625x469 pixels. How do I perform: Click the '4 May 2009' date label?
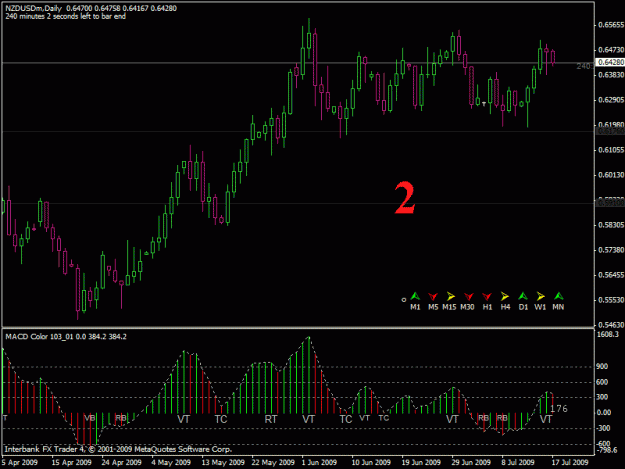pos(171,462)
